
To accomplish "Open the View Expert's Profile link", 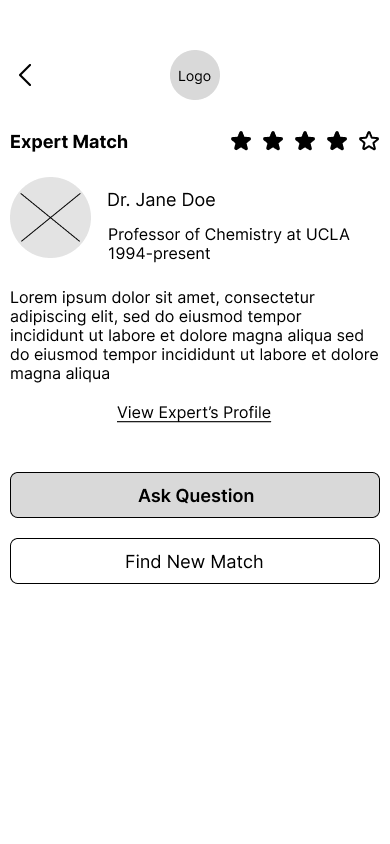I will pos(194,413).
